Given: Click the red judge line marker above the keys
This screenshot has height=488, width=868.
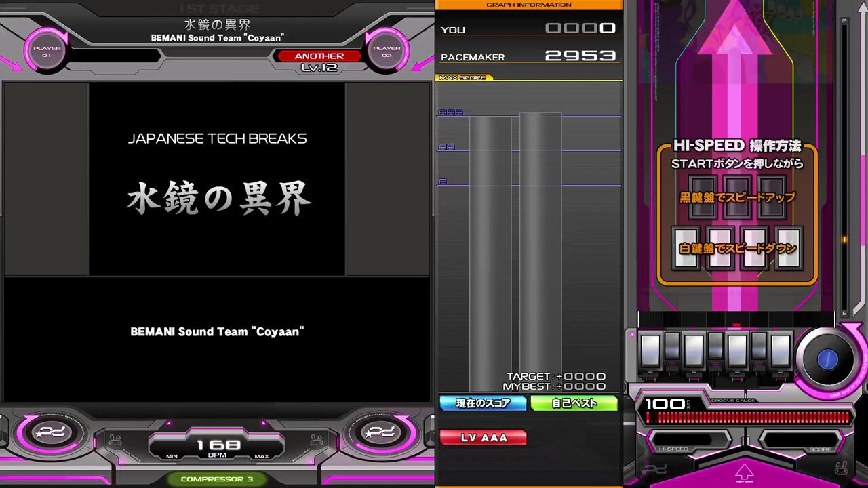Looking at the screenshot, I should [736, 326].
